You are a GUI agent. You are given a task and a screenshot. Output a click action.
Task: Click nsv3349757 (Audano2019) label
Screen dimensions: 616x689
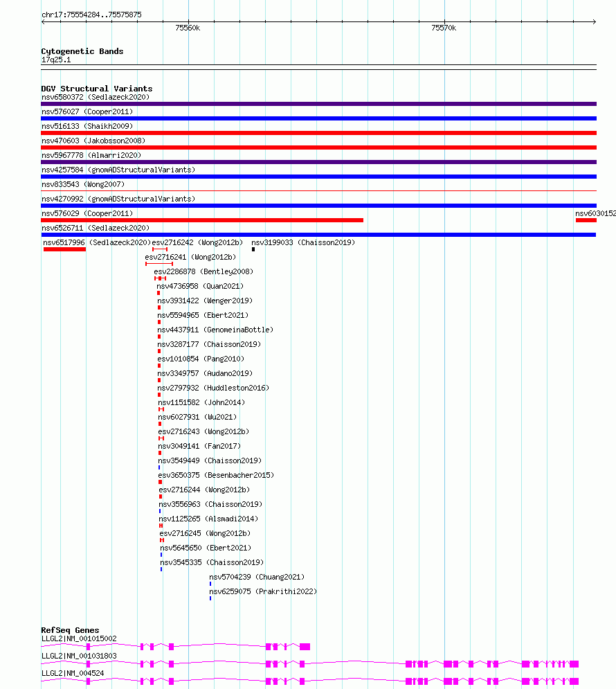point(205,373)
